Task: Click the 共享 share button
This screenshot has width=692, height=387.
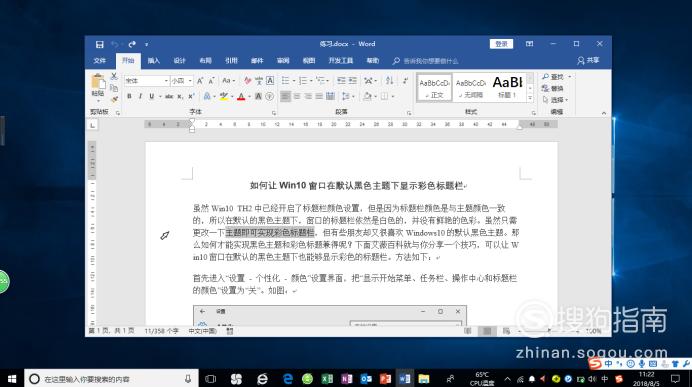Action: 588,60
